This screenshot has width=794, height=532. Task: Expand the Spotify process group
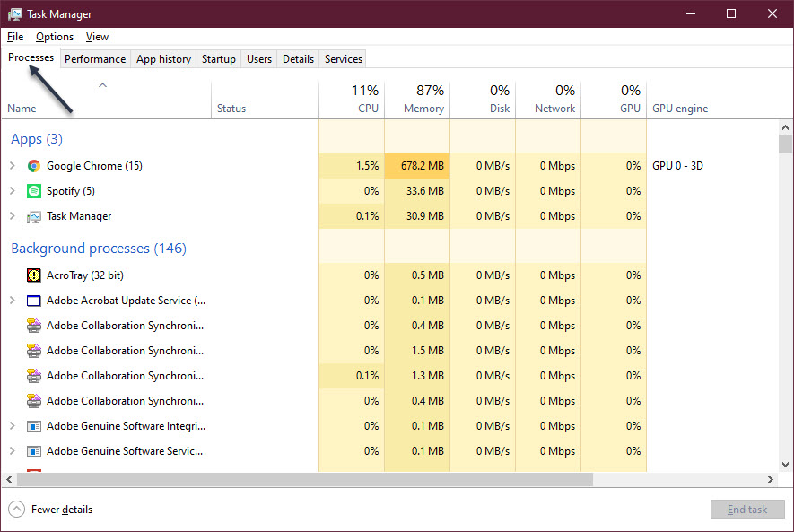(x=13, y=191)
